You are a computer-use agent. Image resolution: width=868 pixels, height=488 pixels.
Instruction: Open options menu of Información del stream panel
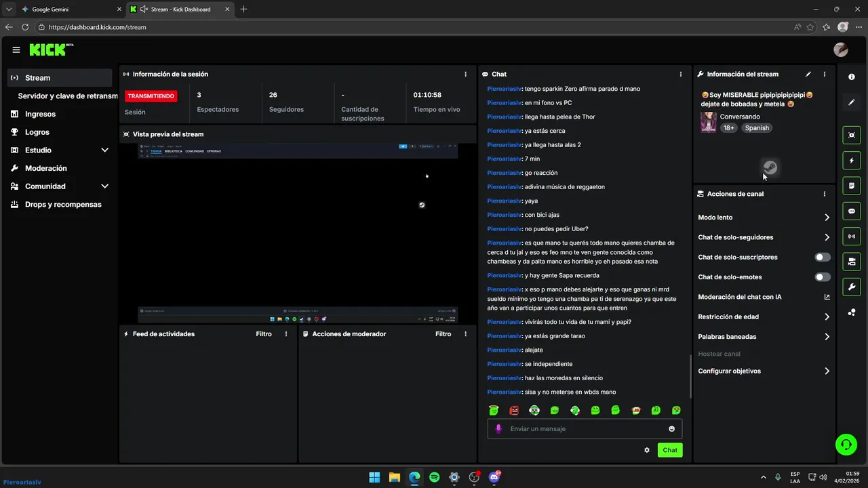[x=825, y=74]
